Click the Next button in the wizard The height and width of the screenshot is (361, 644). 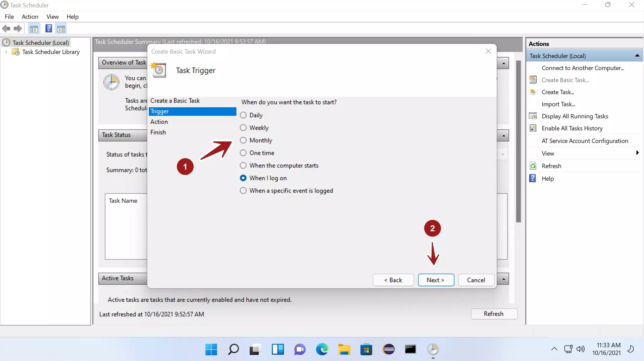(x=436, y=280)
